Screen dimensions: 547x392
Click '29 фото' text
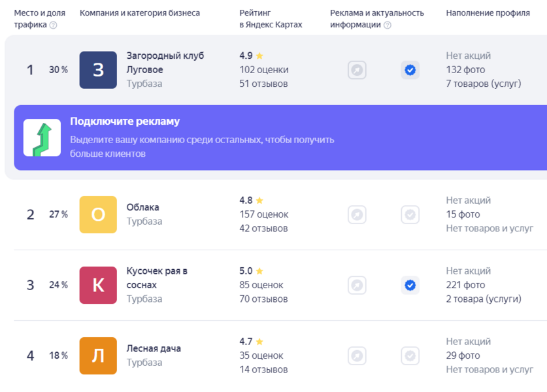tap(463, 355)
